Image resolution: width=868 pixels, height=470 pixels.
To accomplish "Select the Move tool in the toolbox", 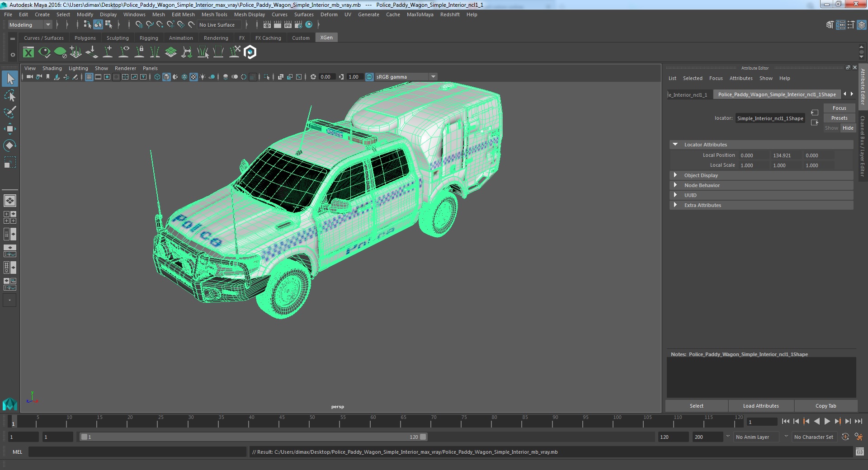I will [9, 129].
